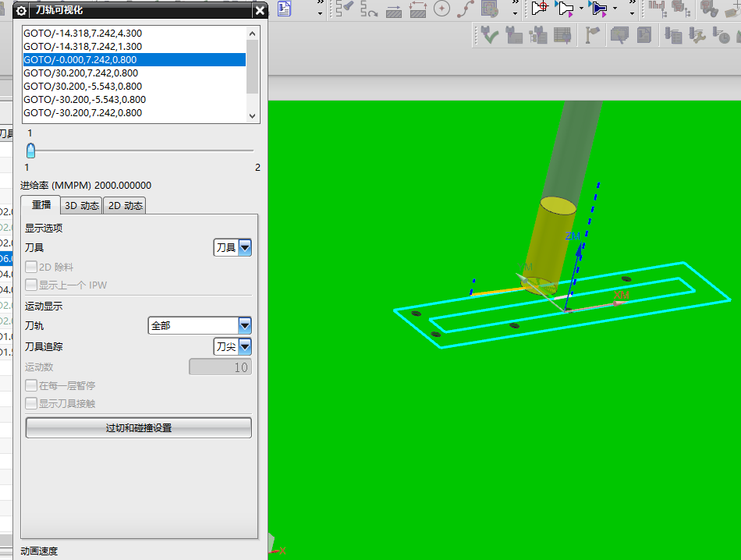Click the GOTO list scroll down arrow
Image resolution: width=741 pixels, height=560 pixels.
click(253, 115)
